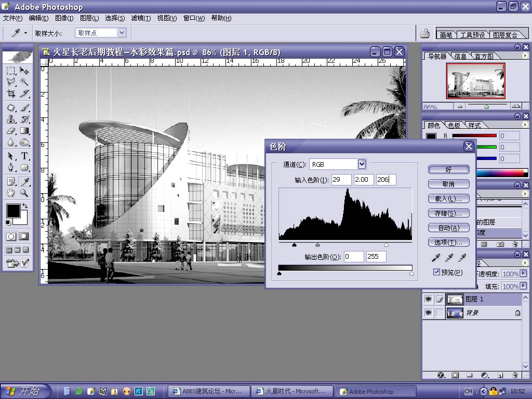Switch to the 直方图 tab
This screenshot has height=399, width=532.
pyautogui.click(x=484, y=56)
